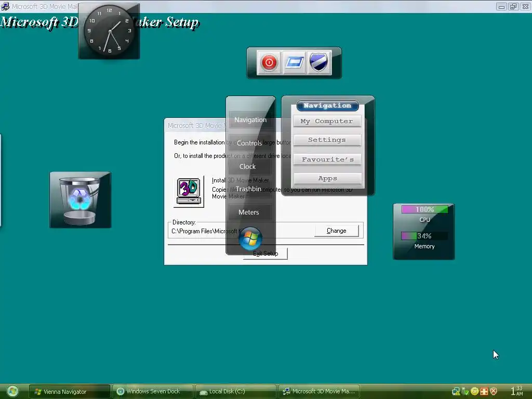This screenshot has height=399, width=532.
Task: Click the blue shield lock icon
Action: (319, 63)
